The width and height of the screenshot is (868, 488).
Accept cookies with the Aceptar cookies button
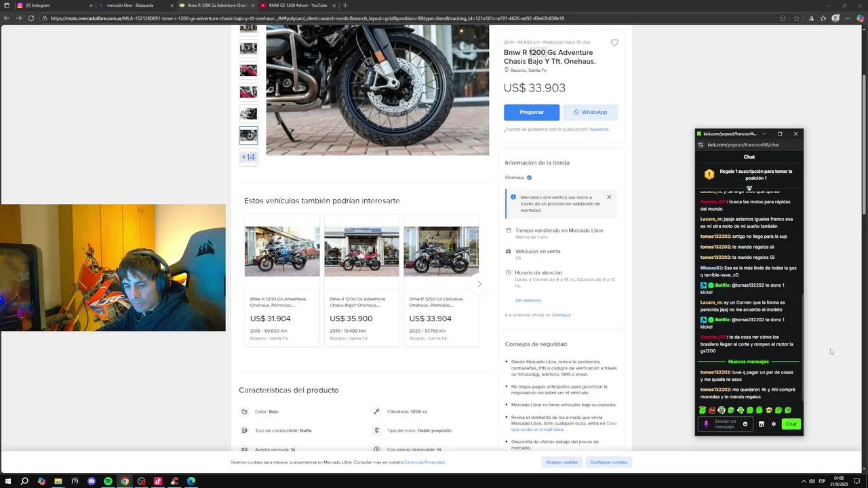(x=562, y=462)
